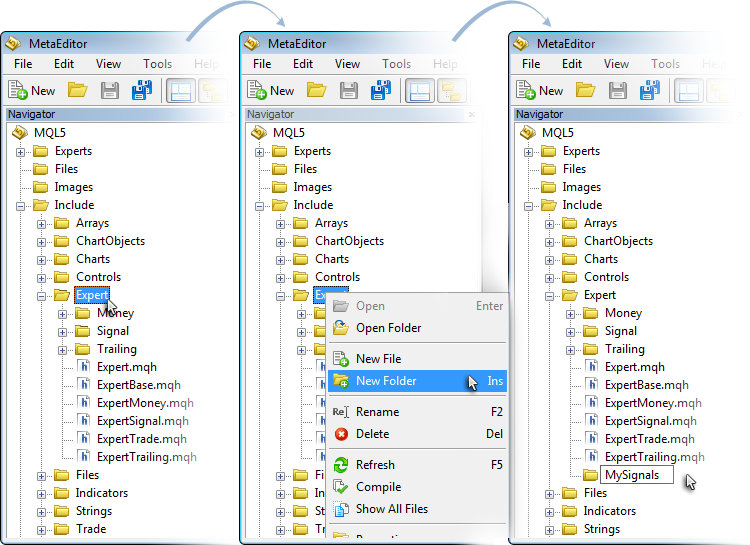The image size is (750, 545).
Task: Choose Rename in context menu
Action: [417, 412]
